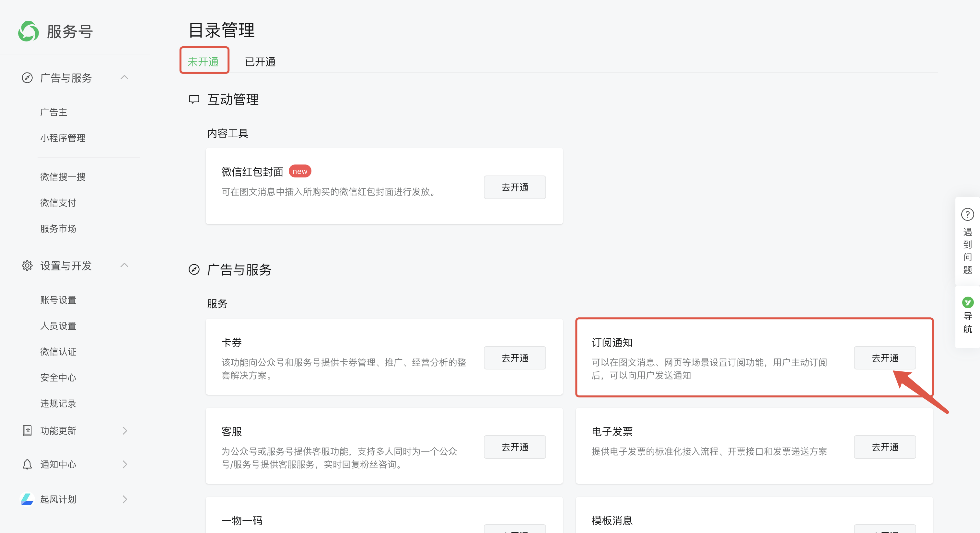Click the 微信红包封面 card title
980x533 pixels.
252,172
